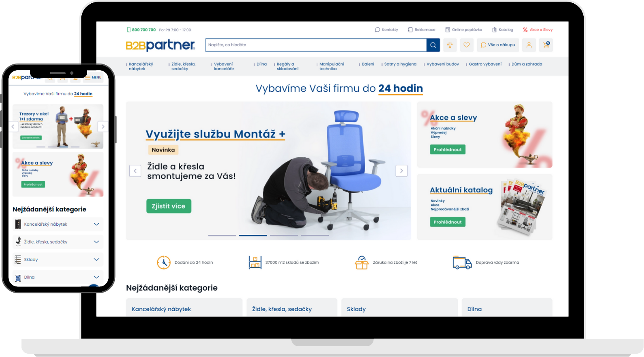Expand the Sklady category on the phone
Image resolution: width=644 pixels, height=357 pixels.
96,260
